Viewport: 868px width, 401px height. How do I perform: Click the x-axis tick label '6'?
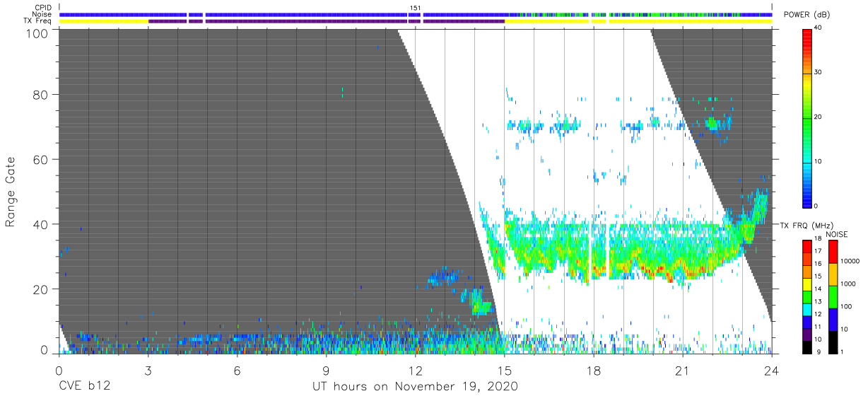237,369
